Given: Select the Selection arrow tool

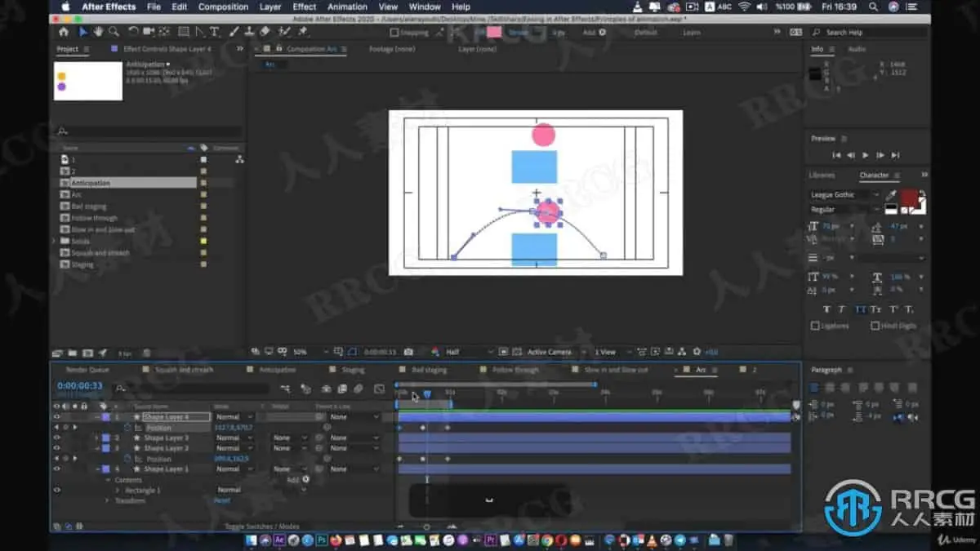Looking at the screenshot, I should (x=82, y=33).
